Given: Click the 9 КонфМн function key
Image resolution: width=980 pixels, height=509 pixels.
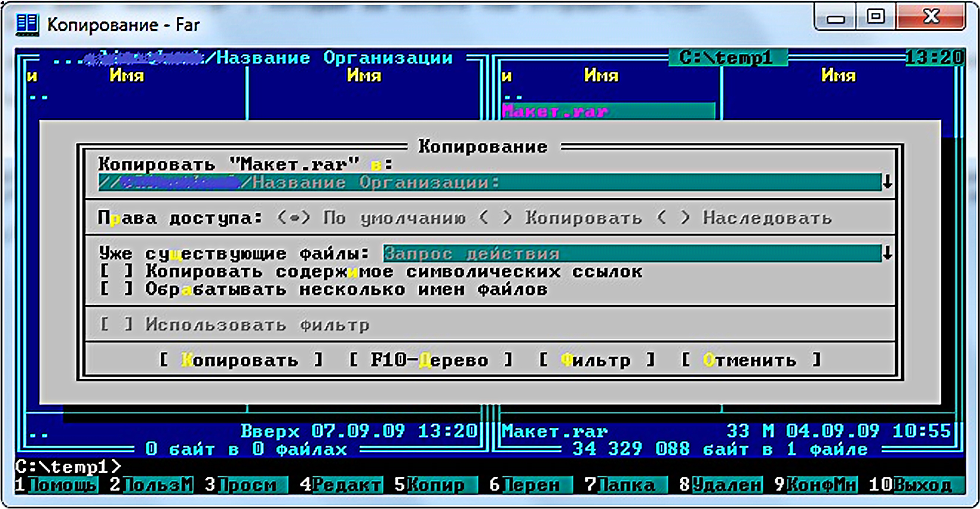Looking at the screenshot, I should tap(816, 485).
